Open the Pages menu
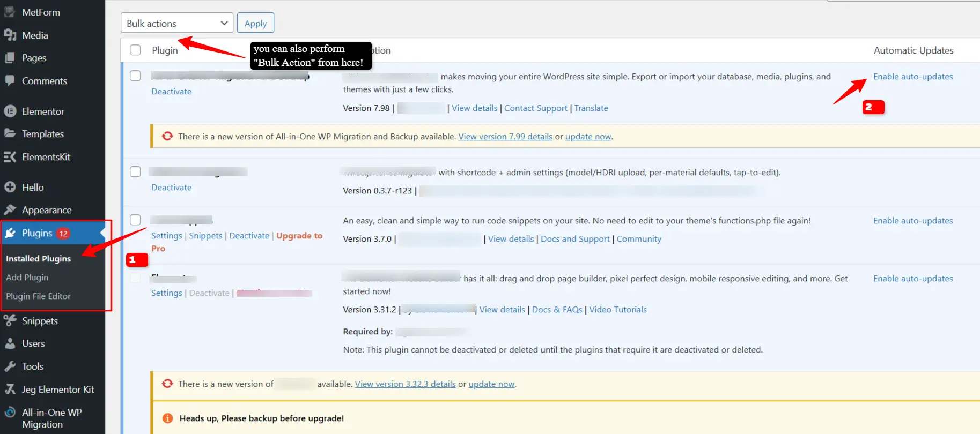 coord(34,58)
